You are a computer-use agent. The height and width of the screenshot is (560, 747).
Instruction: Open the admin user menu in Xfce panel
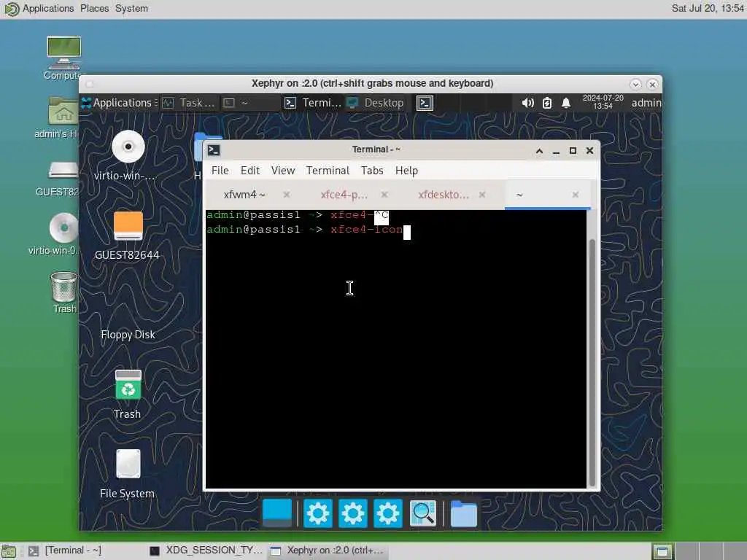click(x=646, y=103)
